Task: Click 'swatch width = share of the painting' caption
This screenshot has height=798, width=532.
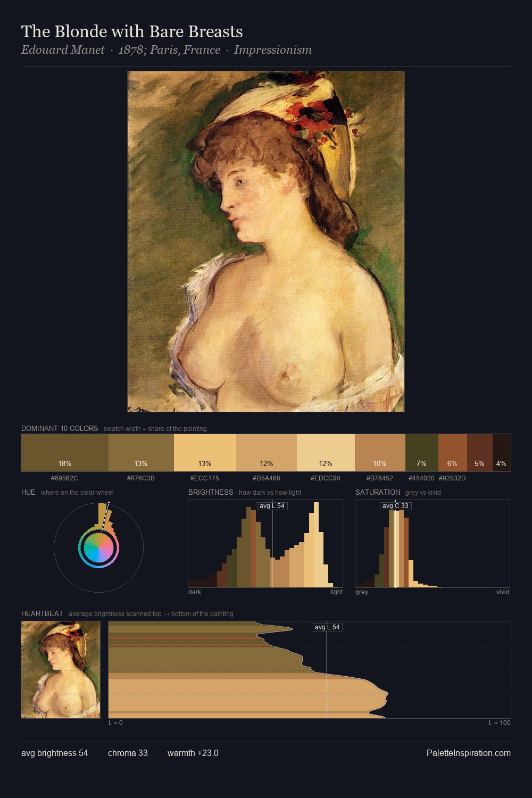Action: coord(155,429)
